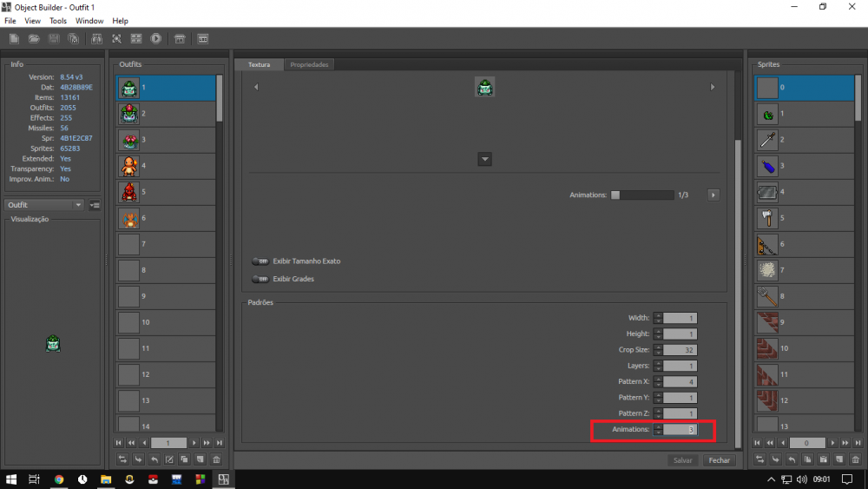Image resolution: width=868 pixels, height=489 pixels.
Task: Click import icon under Outfits list
Action: (x=138, y=459)
